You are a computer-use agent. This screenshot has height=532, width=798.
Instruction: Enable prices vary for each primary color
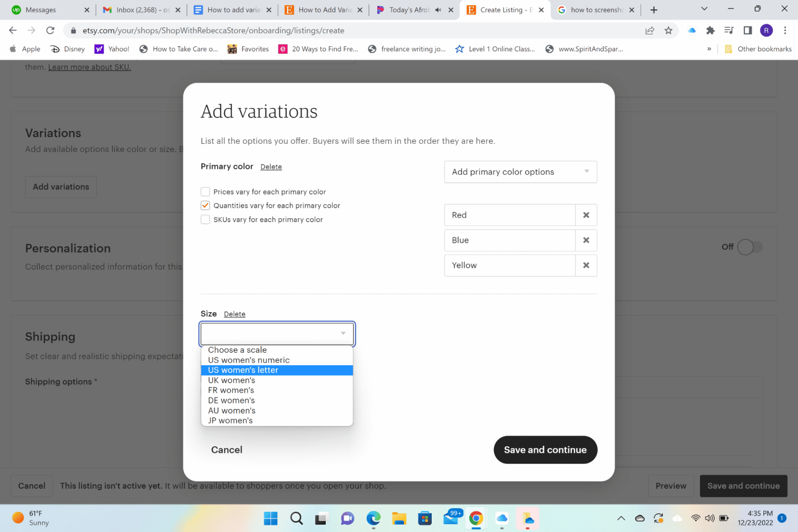[x=205, y=191]
